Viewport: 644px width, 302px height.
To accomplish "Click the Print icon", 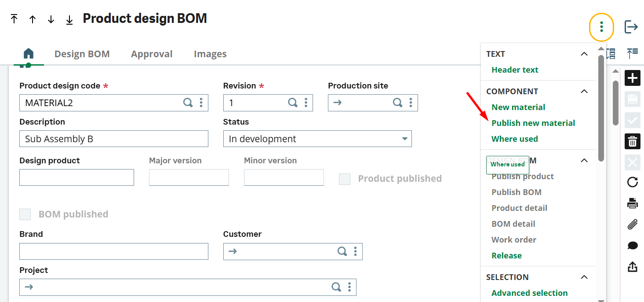I will 632,203.
